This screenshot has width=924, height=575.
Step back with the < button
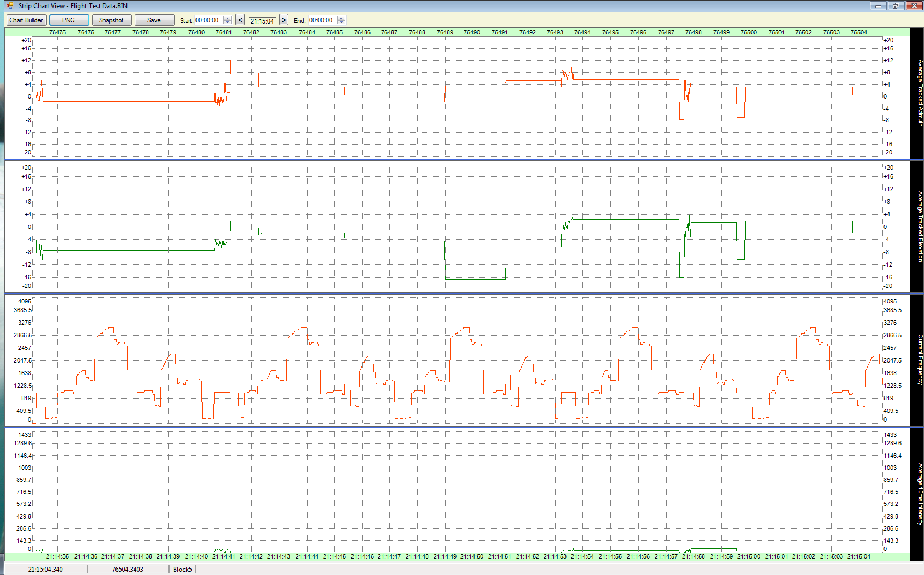pos(240,20)
